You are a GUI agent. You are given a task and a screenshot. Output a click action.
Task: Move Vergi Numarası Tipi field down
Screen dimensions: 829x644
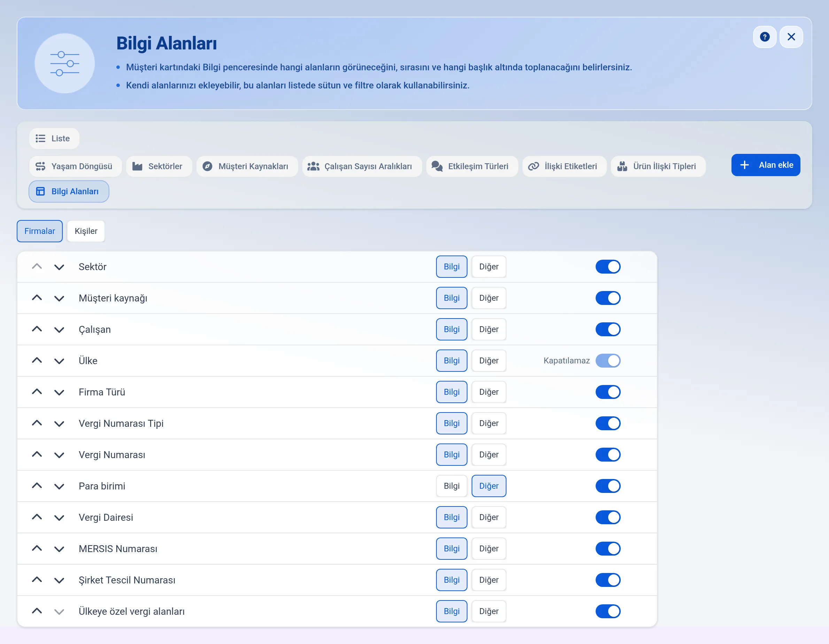59,424
